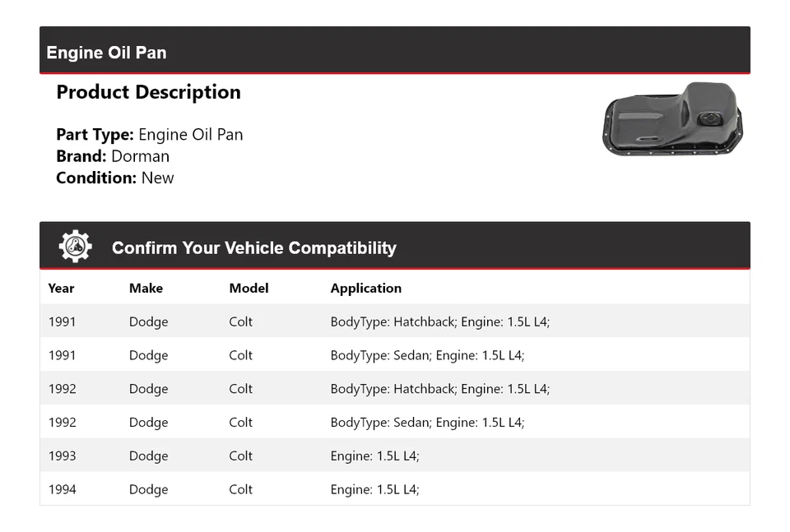This screenshot has height=532, width=790.
Task: Select the Product Description heading
Action: 148,92
